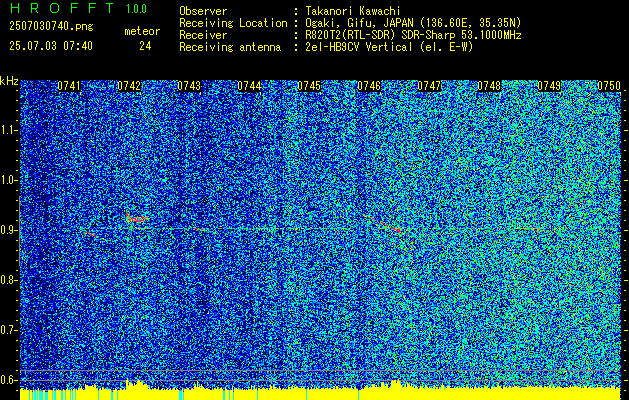
Task: Click the 0747 time marker
Action: (429, 86)
